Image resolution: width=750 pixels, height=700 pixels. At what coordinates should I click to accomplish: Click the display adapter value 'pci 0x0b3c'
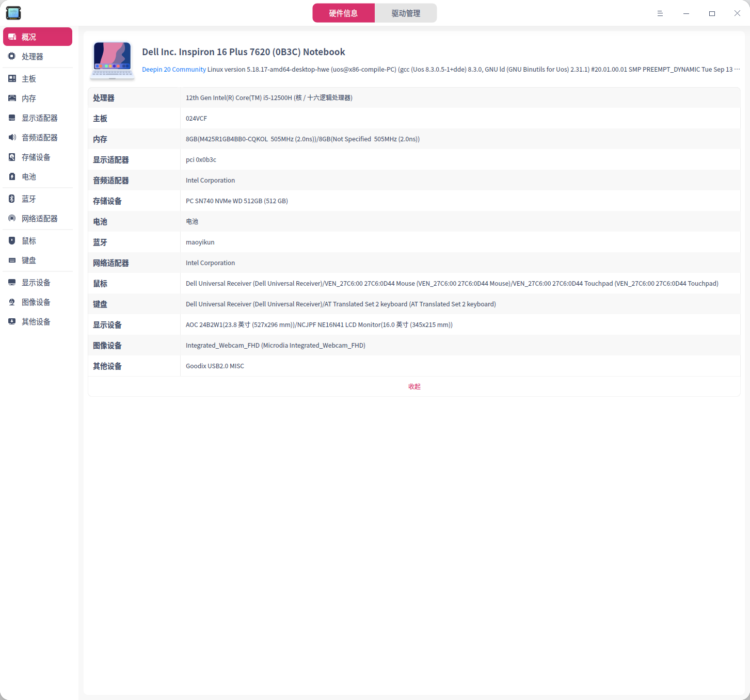[201, 160]
